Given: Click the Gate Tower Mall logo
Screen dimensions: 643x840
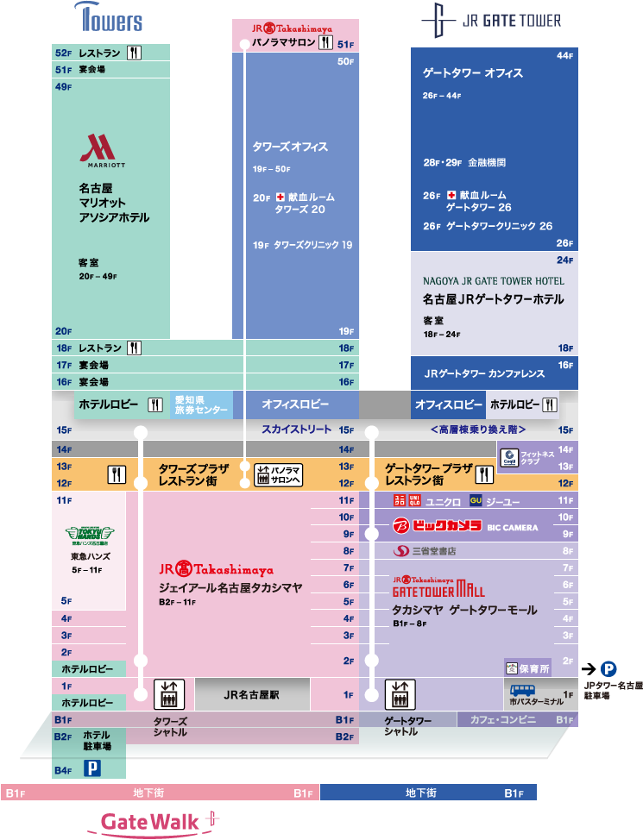Looking at the screenshot, I should click(438, 587).
